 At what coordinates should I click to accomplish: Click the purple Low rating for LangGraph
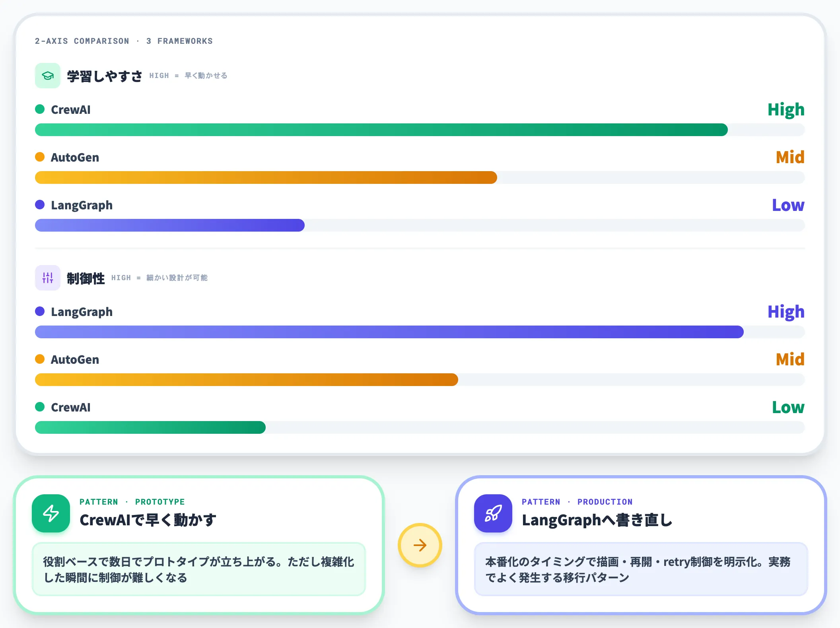[x=788, y=205]
